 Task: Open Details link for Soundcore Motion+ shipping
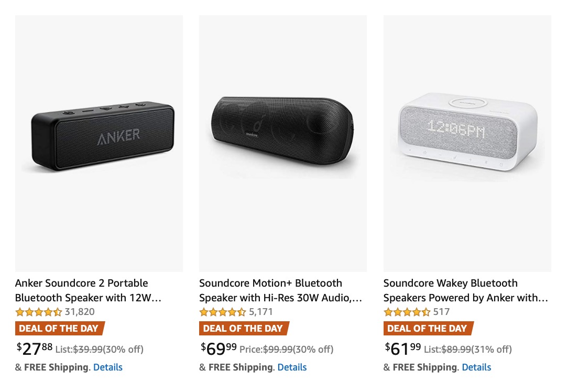point(292,367)
